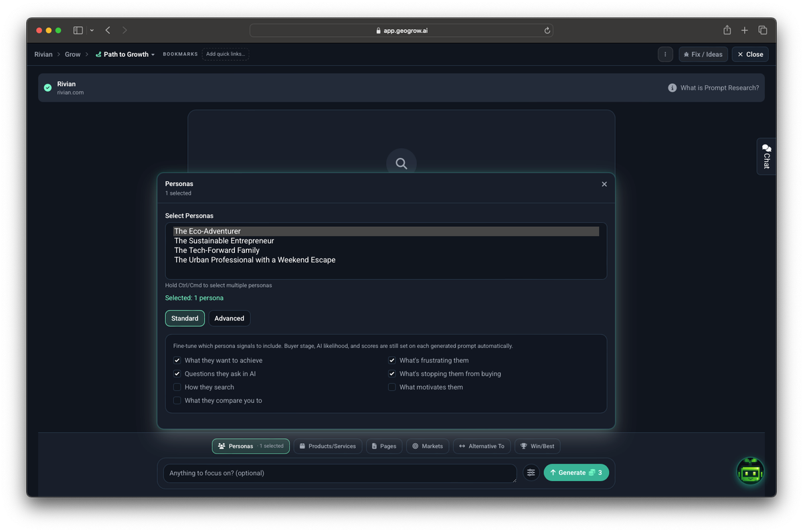The height and width of the screenshot is (532, 803).
Task: Click the Rivian site name header
Action: pos(66,84)
